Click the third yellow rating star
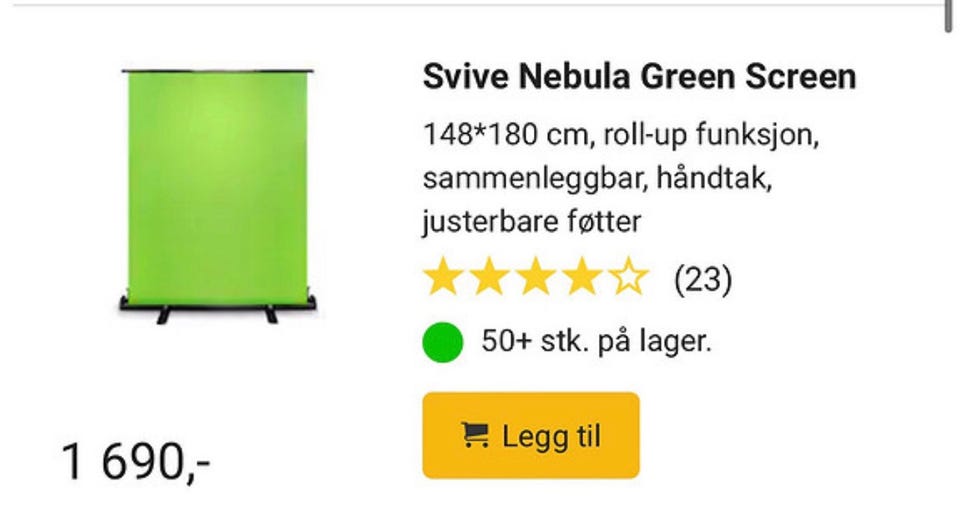 536,277
